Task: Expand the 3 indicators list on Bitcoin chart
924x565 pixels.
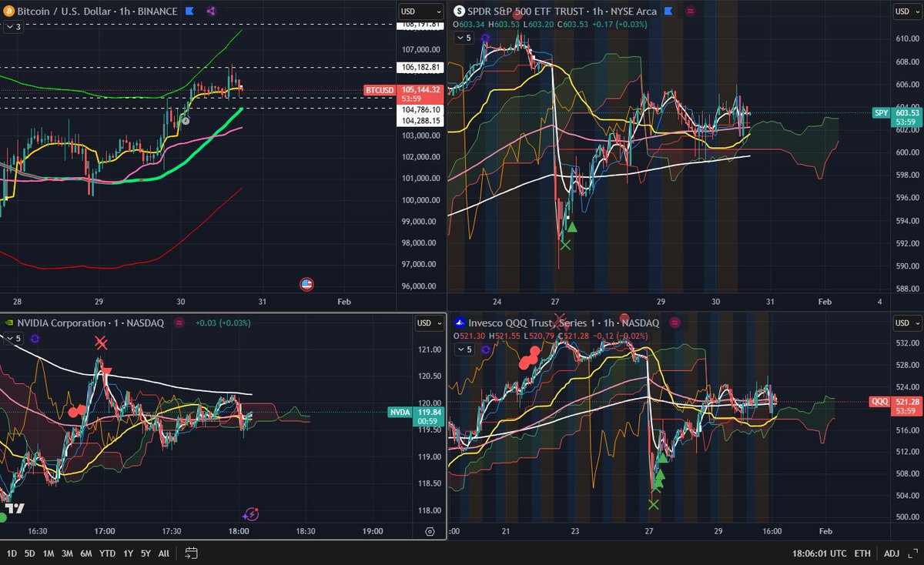Action: 14,26
